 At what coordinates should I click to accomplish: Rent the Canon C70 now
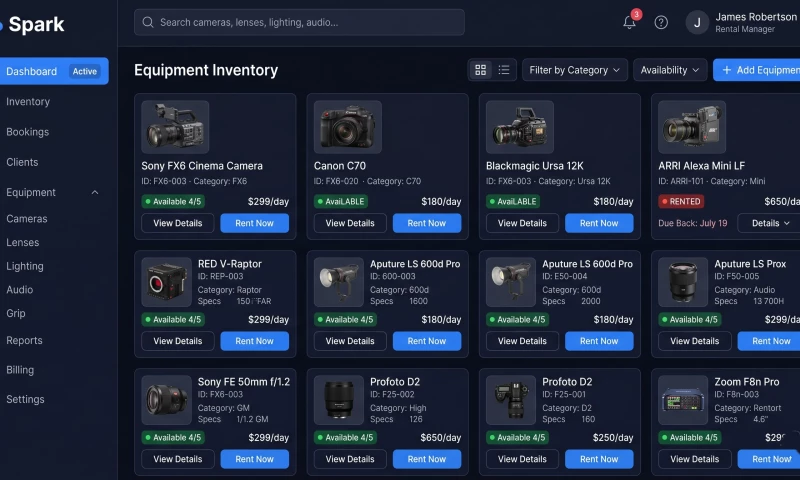coord(427,223)
